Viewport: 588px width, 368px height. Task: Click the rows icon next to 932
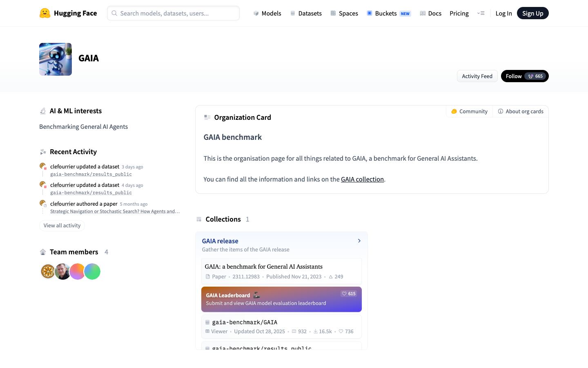[x=294, y=332]
